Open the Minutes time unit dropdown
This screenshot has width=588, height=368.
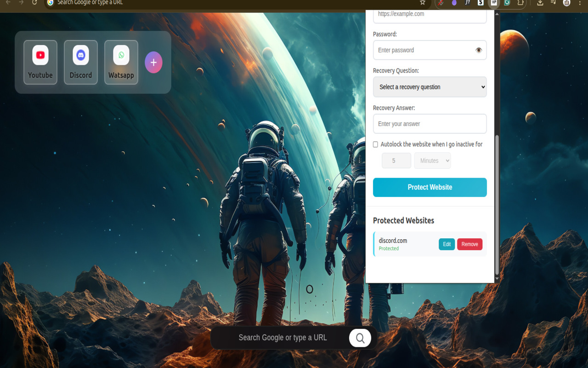pyautogui.click(x=432, y=160)
